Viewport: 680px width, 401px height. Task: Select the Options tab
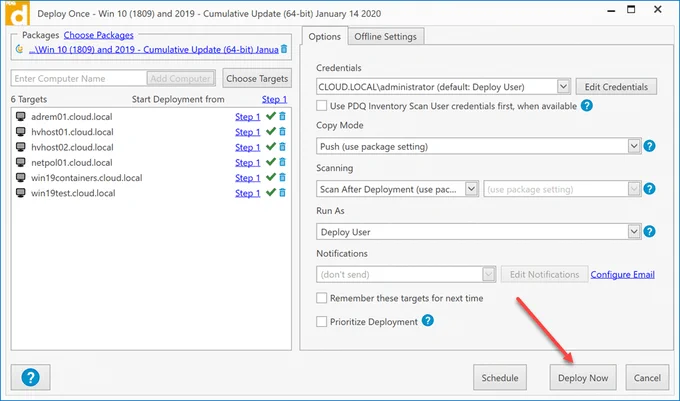(324, 37)
